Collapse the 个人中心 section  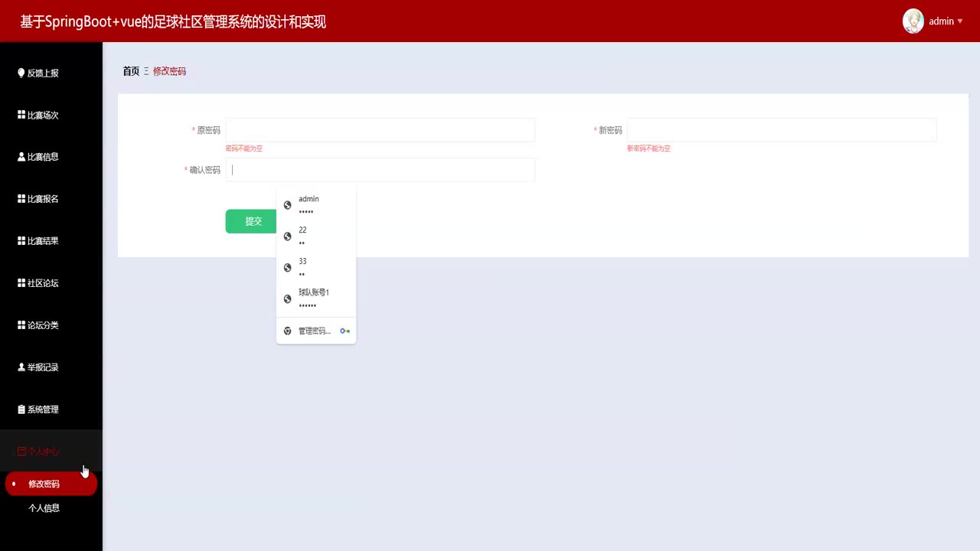pyautogui.click(x=51, y=452)
